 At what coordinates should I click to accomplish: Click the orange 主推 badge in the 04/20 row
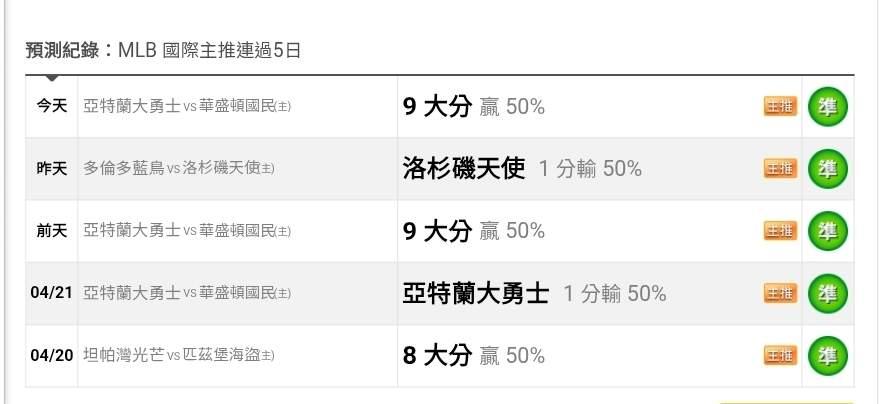pyautogui.click(x=780, y=355)
